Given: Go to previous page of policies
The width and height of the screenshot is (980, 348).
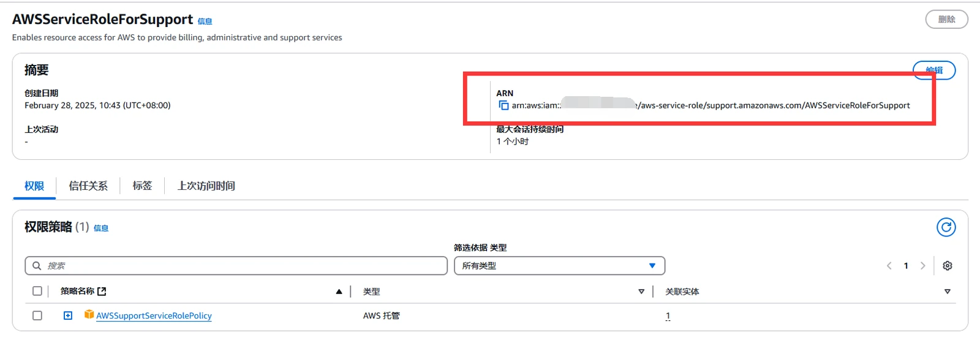Looking at the screenshot, I should [889, 265].
